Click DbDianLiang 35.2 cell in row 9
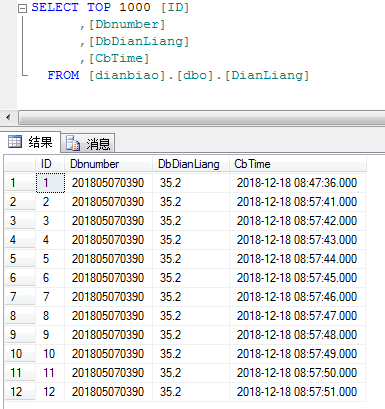The width and height of the screenshot is (385, 409). point(191,335)
